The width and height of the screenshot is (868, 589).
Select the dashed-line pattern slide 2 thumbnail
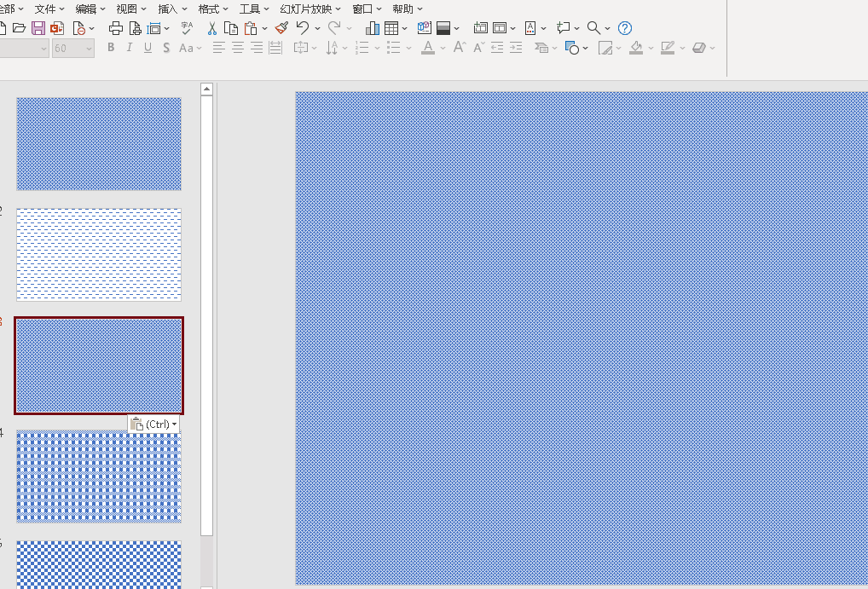click(x=99, y=254)
